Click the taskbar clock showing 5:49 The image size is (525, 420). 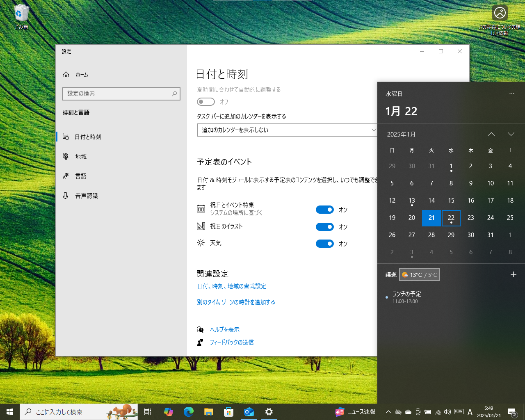(x=488, y=412)
